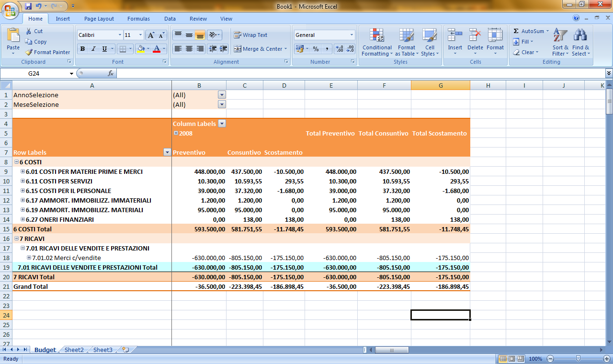The image size is (613, 364).
Task: Switch to Insert ribbon tab
Action: point(63,19)
